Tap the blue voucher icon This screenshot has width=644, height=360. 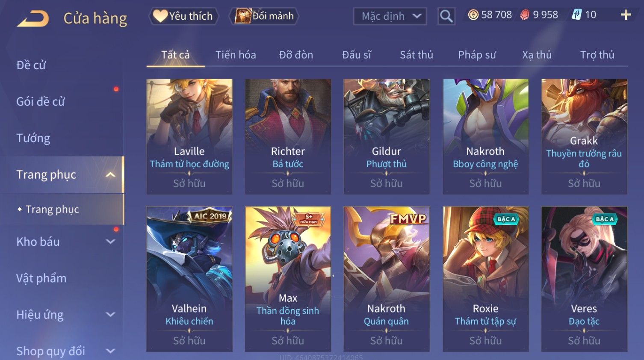pyautogui.click(x=577, y=15)
